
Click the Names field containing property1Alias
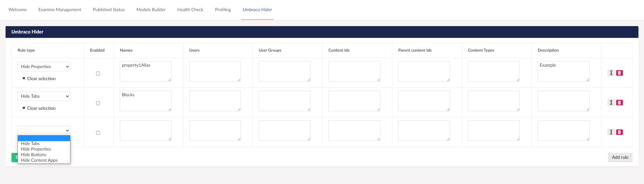pos(146,71)
